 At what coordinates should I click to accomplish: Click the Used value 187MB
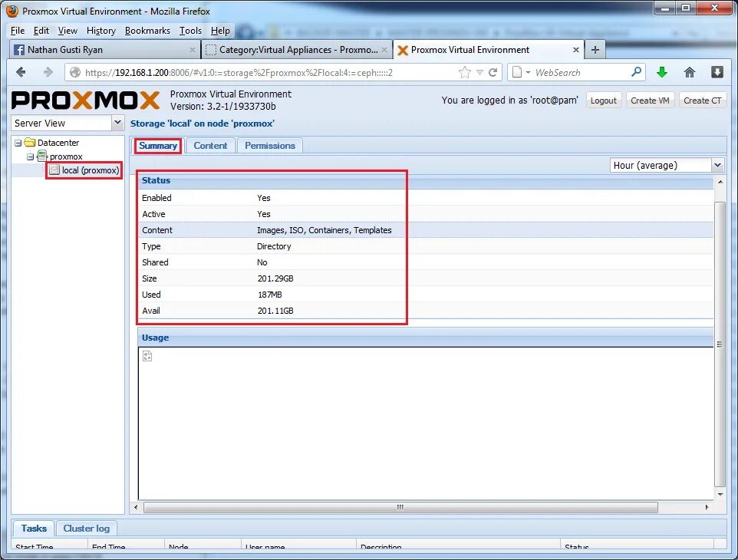tap(270, 295)
